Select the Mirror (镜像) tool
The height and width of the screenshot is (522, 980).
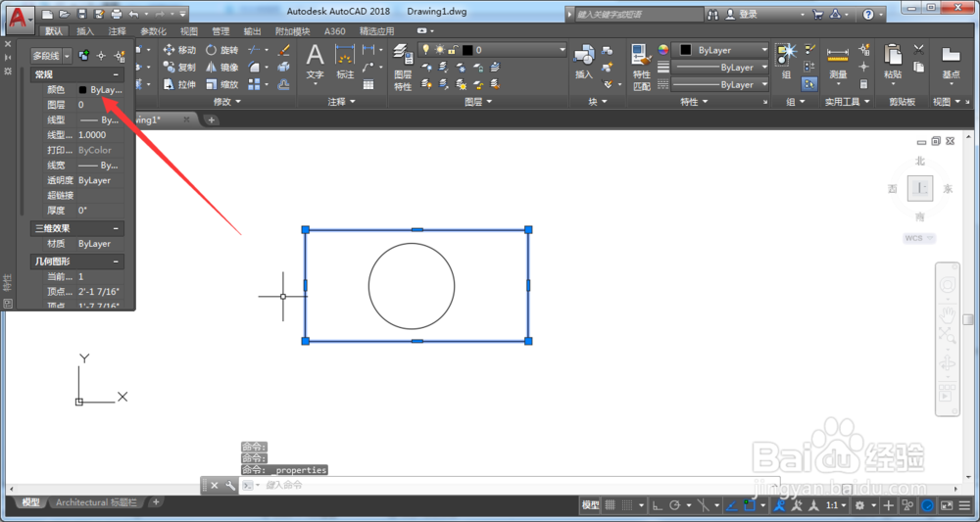click(x=222, y=67)
